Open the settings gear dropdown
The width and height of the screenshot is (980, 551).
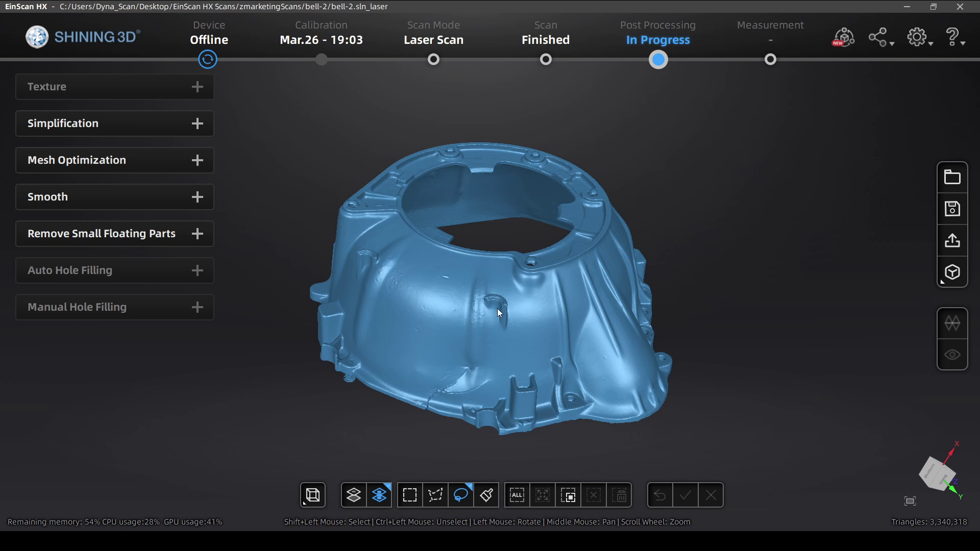pyautogui.click(x=919, y=38)
